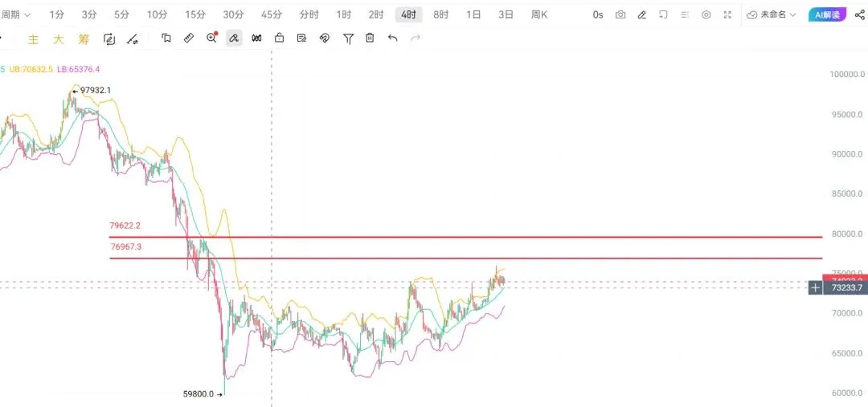Viewport: 868px width, 407px height.
Task: Click the UB:70632.5 upper band label
Action: pos(31,69)
